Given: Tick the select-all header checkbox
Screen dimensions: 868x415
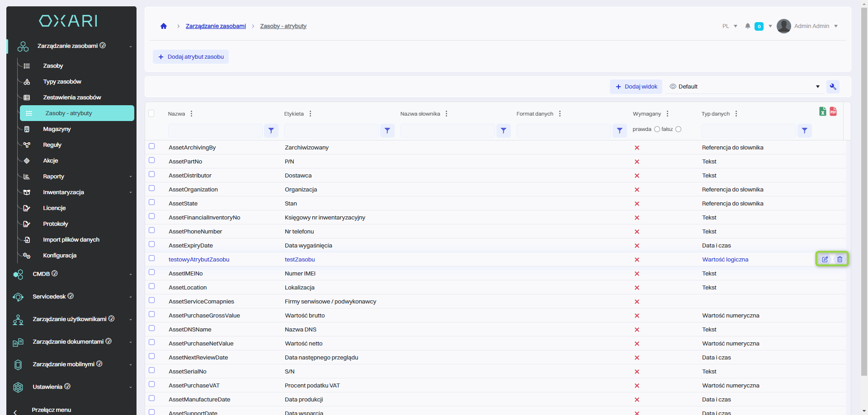Looking at the screenshot, I should click(x=151, y=113).
